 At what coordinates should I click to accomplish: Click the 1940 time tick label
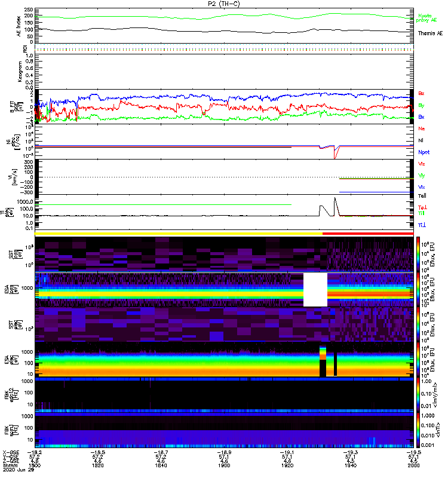point(351,465)
